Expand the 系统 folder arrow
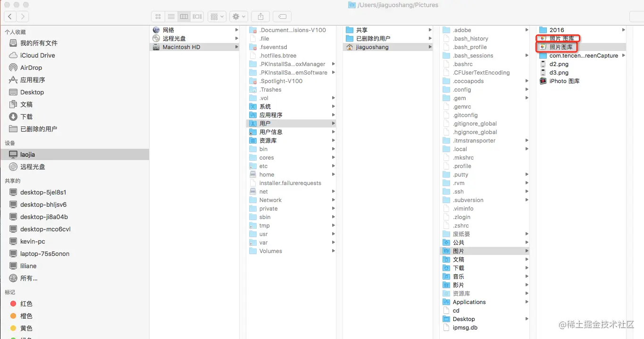This screenshot has height=339, width=644. point(333,107)
